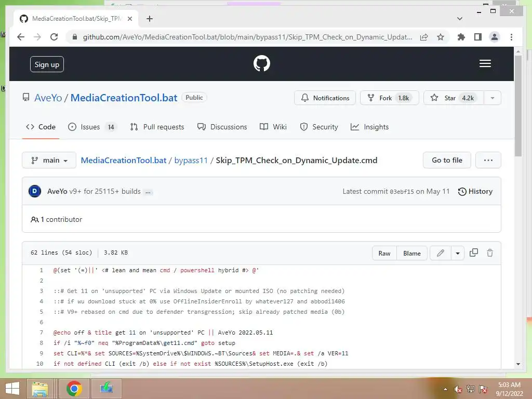The width and height of the screenshot is (532, 399).
Task: Share this page from the address bar
Action: click(424, 37)
